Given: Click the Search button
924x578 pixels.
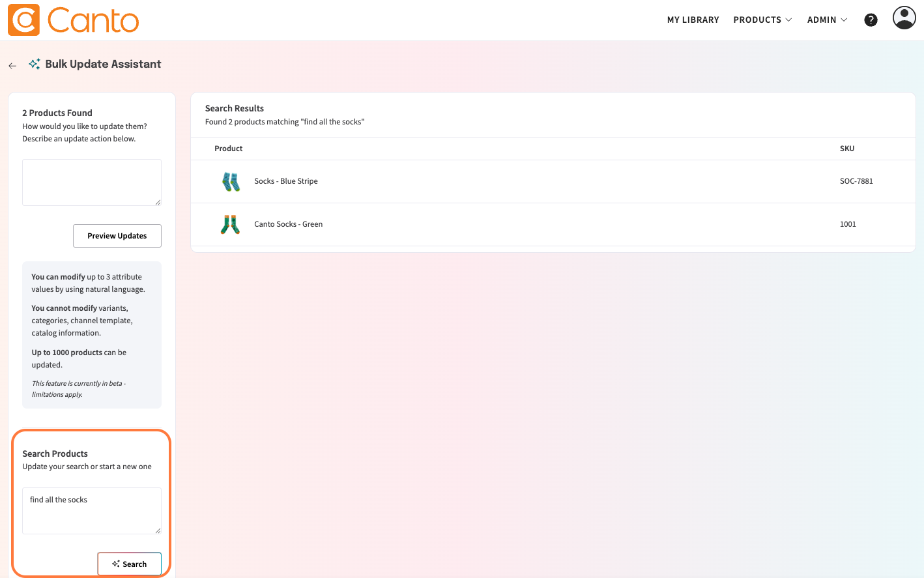Looking at the screenshot, I should coord(129,564).
